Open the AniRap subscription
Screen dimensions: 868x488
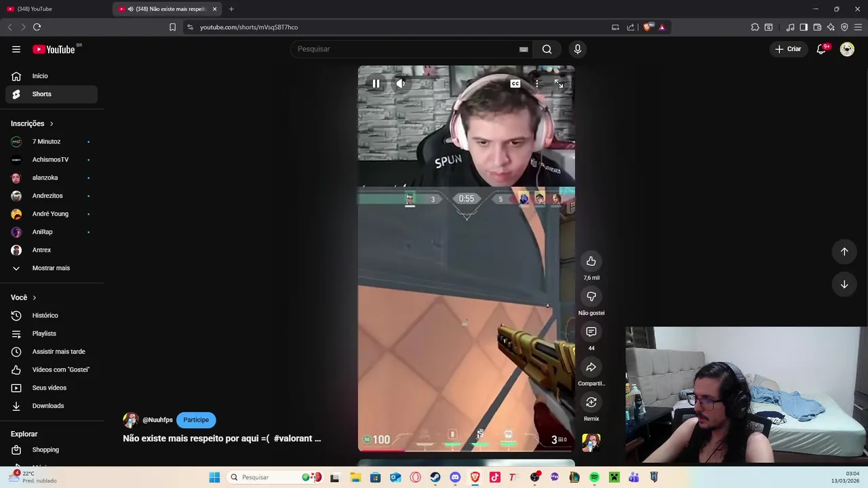pos(52,232)
